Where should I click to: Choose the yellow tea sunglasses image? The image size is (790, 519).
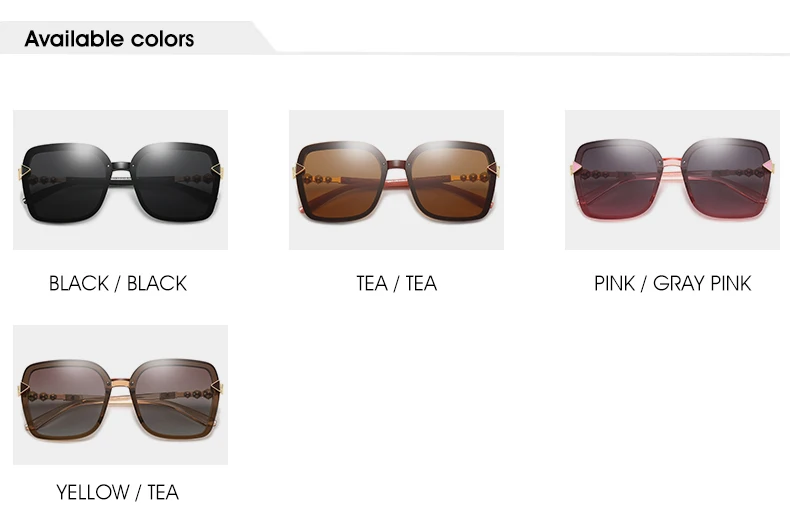tap(120, 395)
